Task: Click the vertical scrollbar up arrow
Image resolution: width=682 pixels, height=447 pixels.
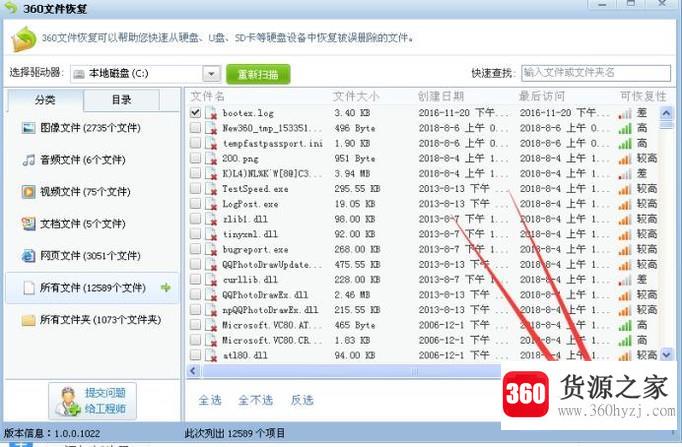Action: (x=666, y=113)
